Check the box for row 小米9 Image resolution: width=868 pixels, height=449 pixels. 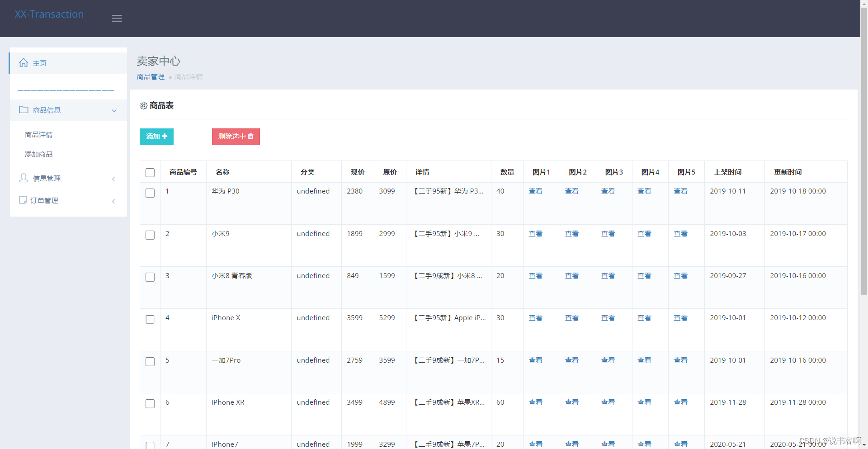[x=150, y=235]
